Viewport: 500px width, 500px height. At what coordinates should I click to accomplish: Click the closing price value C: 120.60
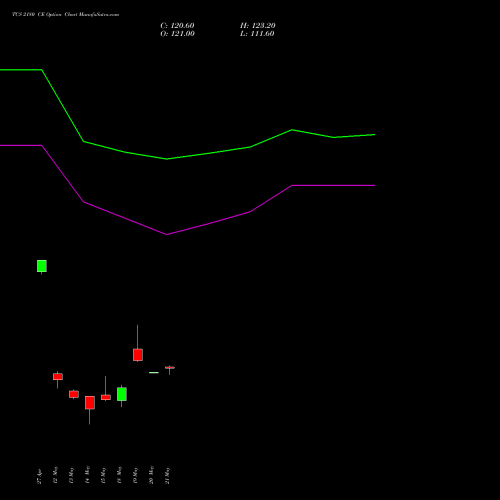[x=177, y=26]
